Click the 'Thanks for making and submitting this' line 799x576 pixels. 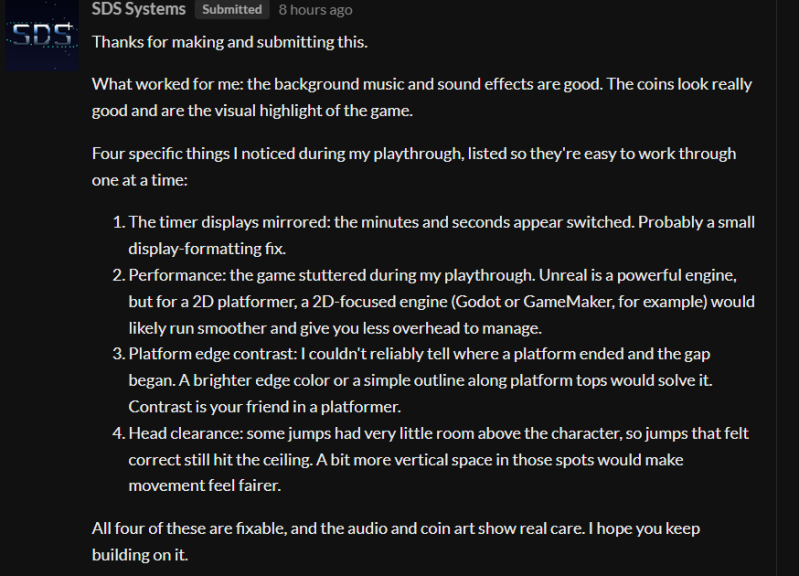tap(230, 42)
